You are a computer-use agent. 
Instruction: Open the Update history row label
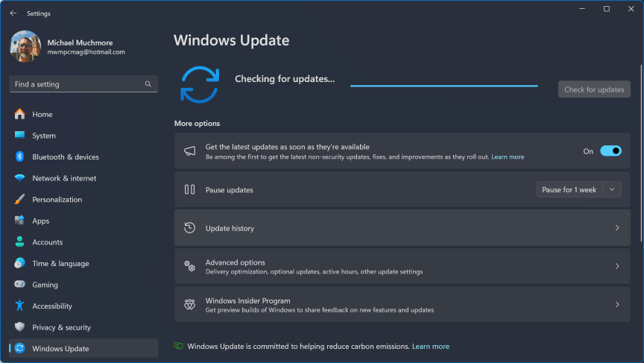[x=230, y=228]
